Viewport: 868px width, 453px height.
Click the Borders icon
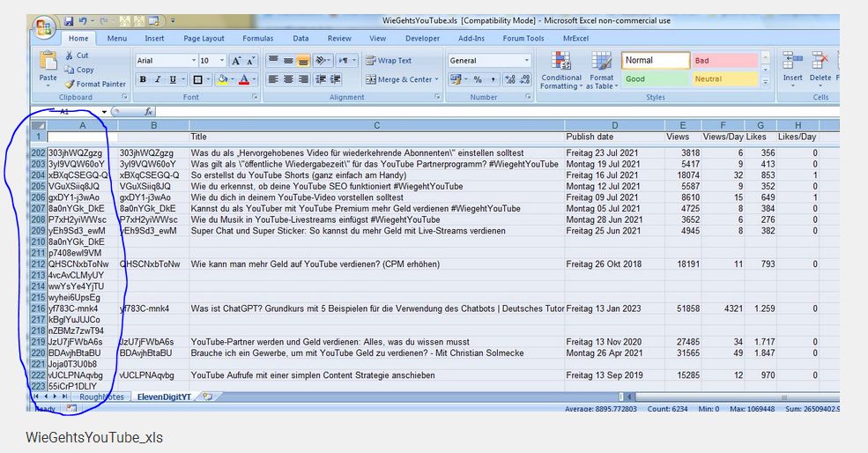[x=197, y=79]
